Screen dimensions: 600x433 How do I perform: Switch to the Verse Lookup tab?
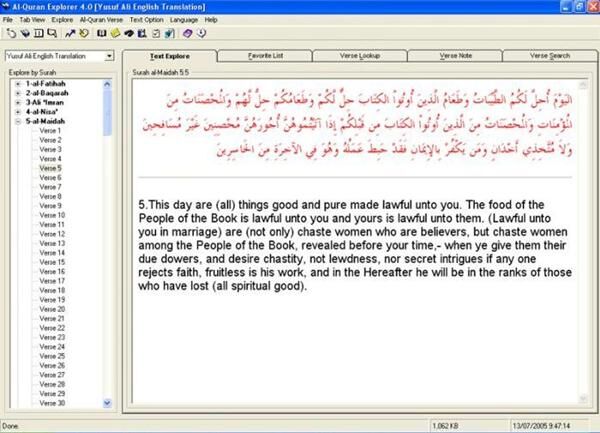(x=360, y=56)
